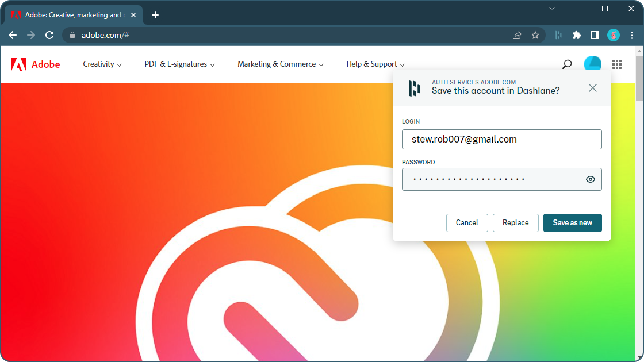Expand the Help & Support menu
The image size is (644, 362).
click(375, 64)
